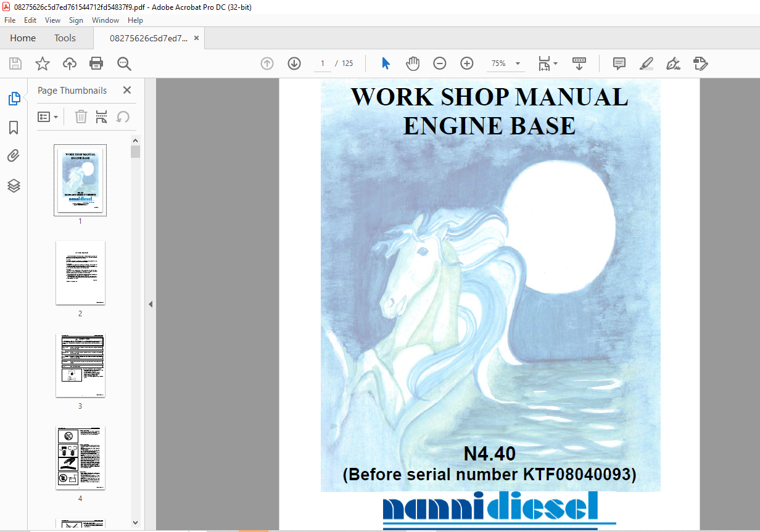Switch to the Tools tab

point(65,38)
